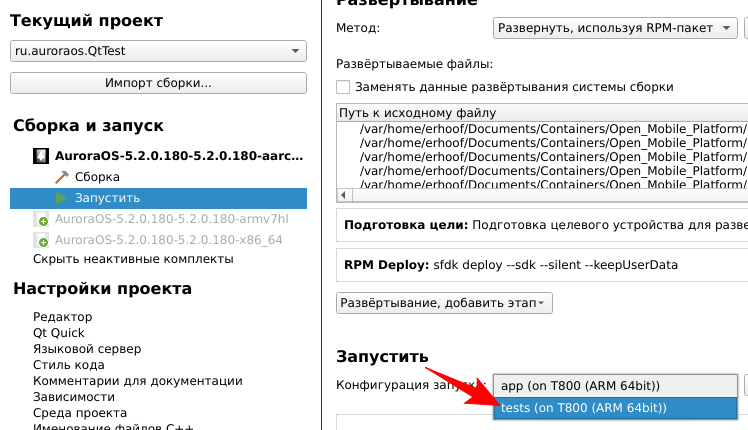Click Скрыть неактивные комплекты link
748x430 pixels.
point(133,259)
